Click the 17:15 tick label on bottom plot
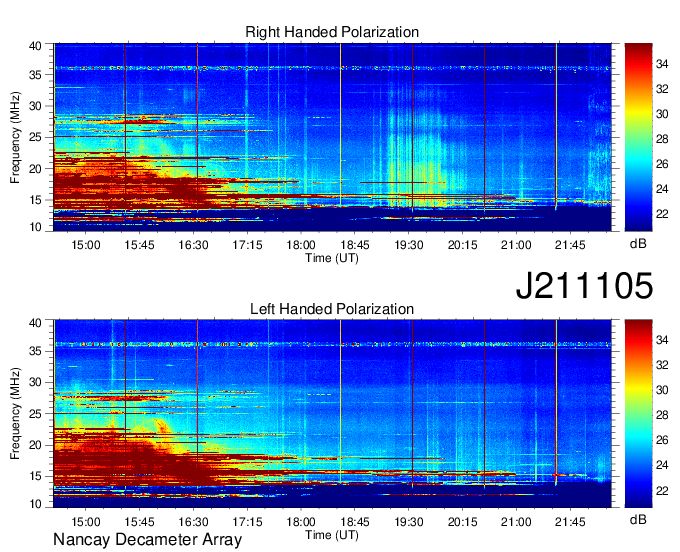 (x=247, y=522)
